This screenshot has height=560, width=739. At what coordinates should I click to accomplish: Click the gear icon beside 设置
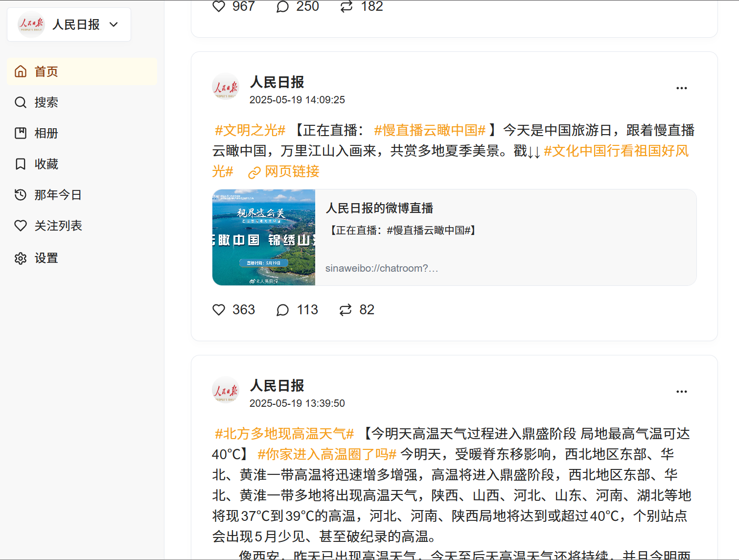(x=21, y=258)
